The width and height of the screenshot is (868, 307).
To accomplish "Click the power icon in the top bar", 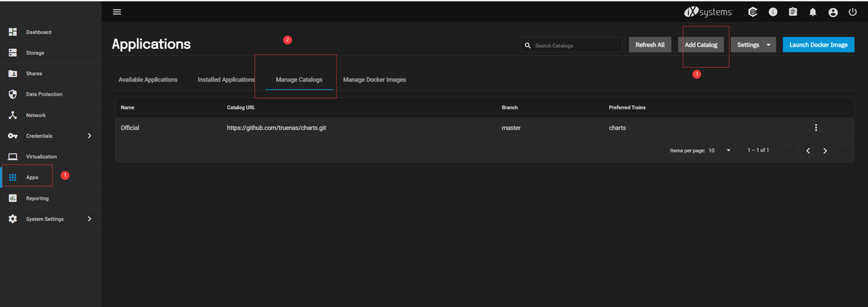I will point(853,12).
